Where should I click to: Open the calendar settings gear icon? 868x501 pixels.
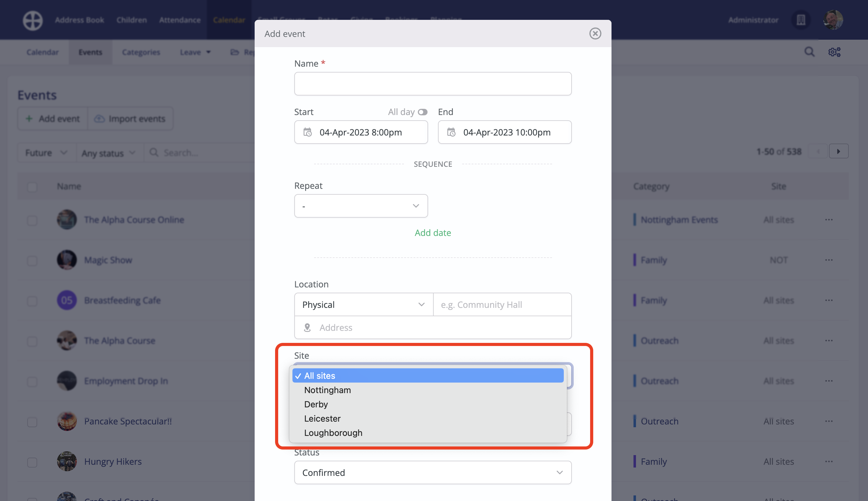834,52
